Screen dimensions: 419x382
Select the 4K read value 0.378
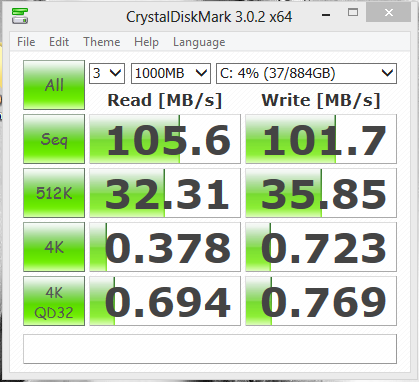[165, 247]
